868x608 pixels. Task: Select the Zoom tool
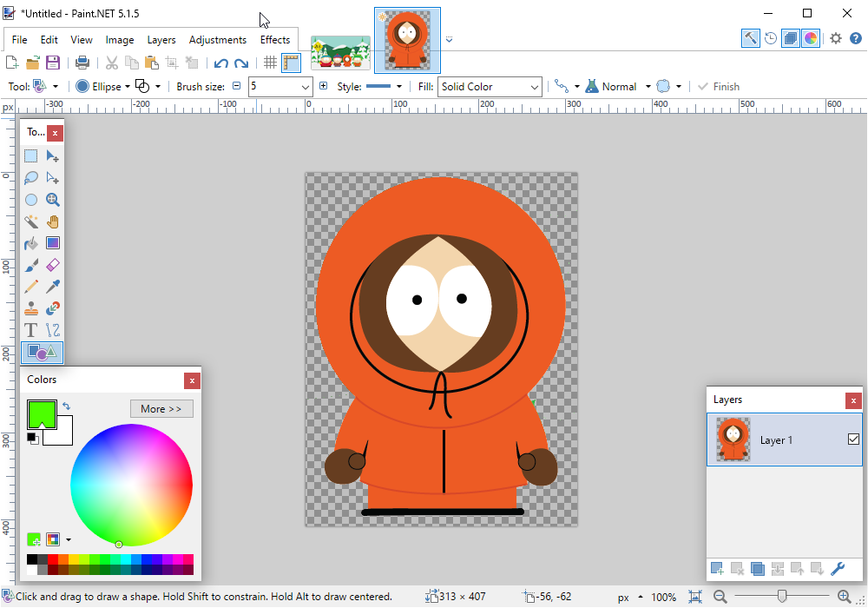(53, 200)
